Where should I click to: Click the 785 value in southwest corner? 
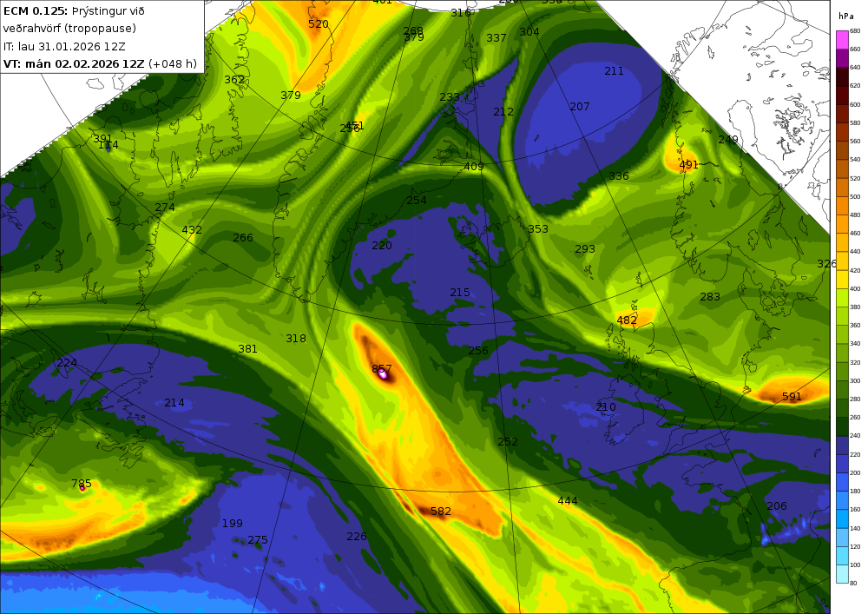click(82, 484)
